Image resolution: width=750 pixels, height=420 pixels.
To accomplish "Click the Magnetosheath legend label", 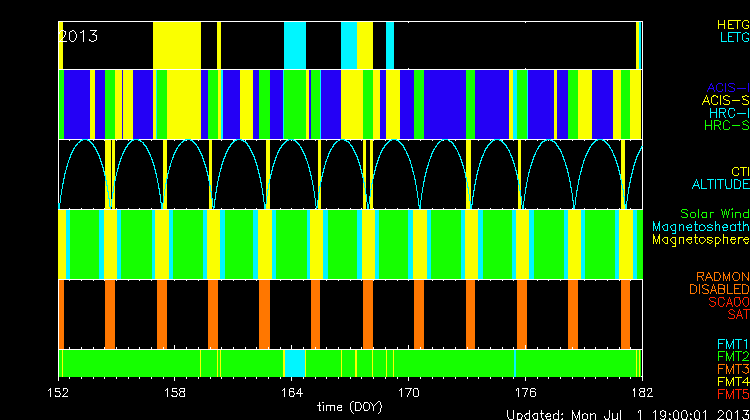I will 700,227.
